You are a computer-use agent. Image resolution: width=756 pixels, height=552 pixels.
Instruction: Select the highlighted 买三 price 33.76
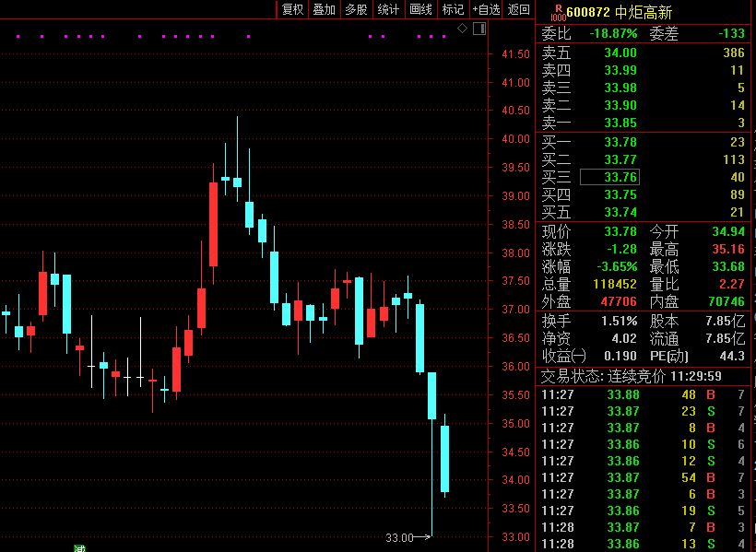coord(620,177)
